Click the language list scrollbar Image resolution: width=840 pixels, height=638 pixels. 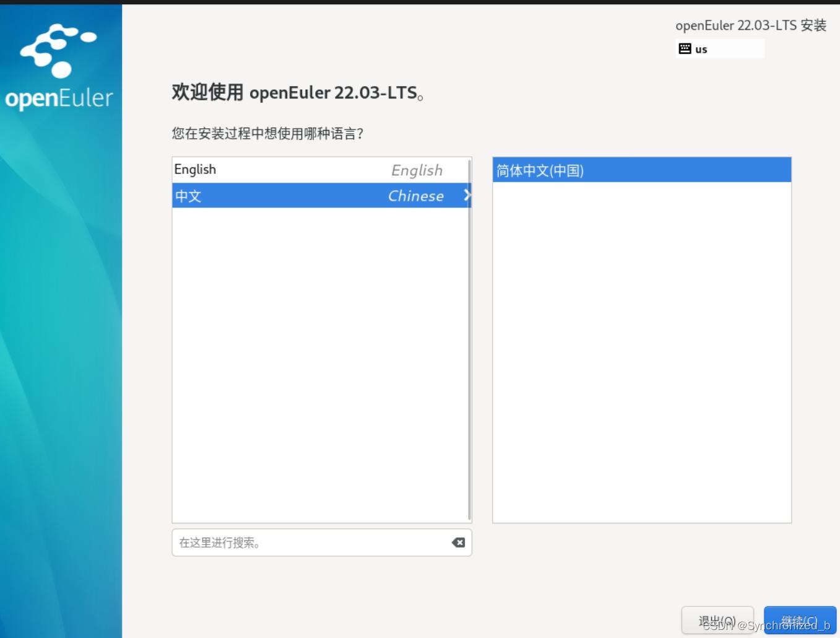click(x=470, y=341)
